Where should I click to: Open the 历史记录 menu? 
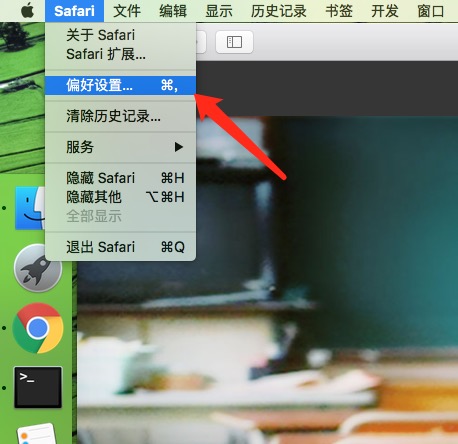(x=279, y=11)
